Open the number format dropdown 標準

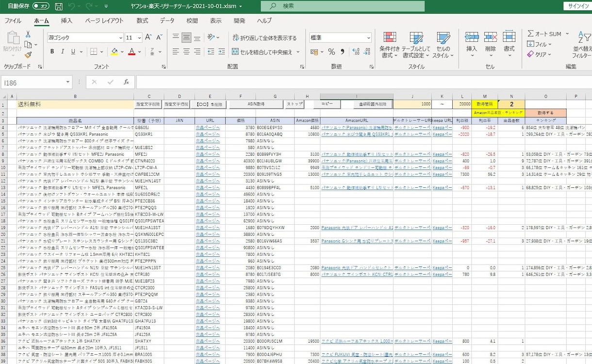[369, 38]
